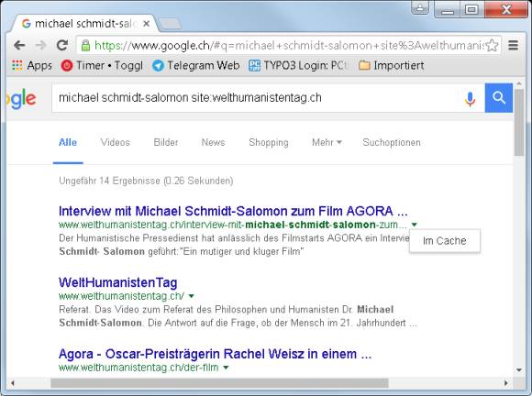532x396 pixels.
Task: Close the michael schmidt-sal tab
Action: [x=146, y=24]
